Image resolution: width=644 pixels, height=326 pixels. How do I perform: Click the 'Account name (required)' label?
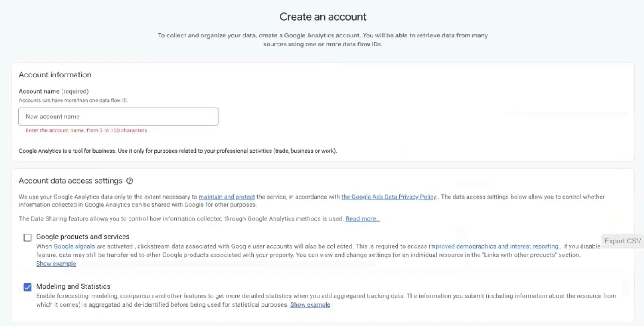coord(54,92)
